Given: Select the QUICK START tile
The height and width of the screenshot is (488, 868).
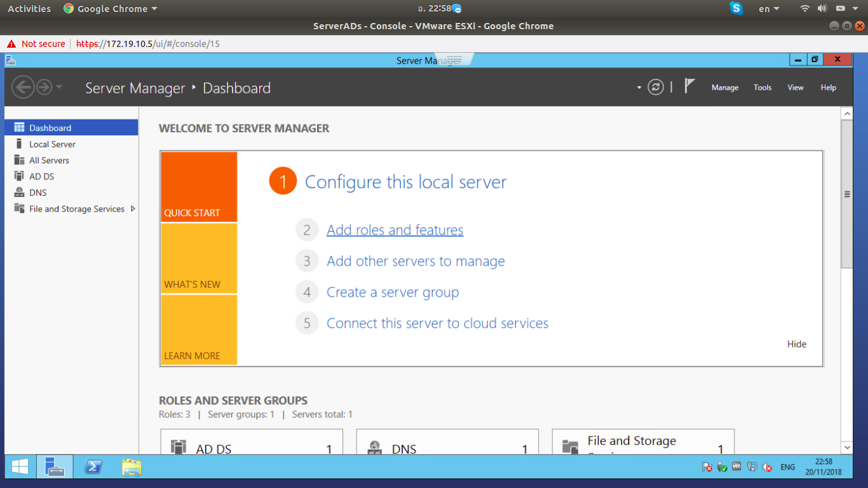Looking at the screenshot, I should pyautogui.click(x=199, y=187).
